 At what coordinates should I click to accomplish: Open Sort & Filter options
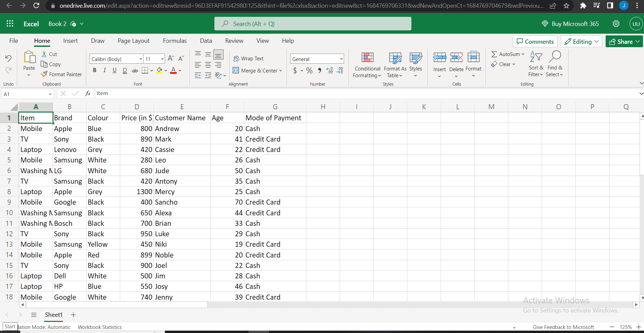[x=535, y=64]
